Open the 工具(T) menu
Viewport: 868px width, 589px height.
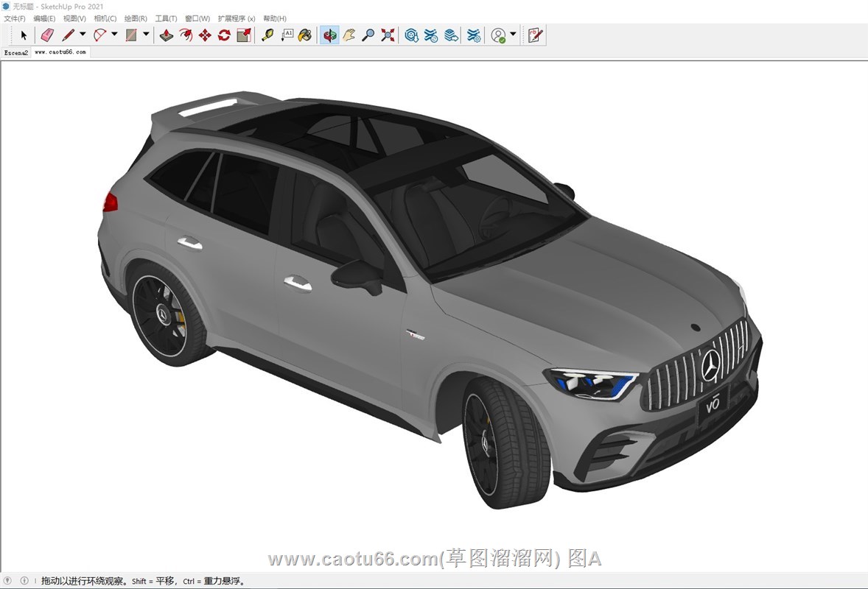pos(166,18)
